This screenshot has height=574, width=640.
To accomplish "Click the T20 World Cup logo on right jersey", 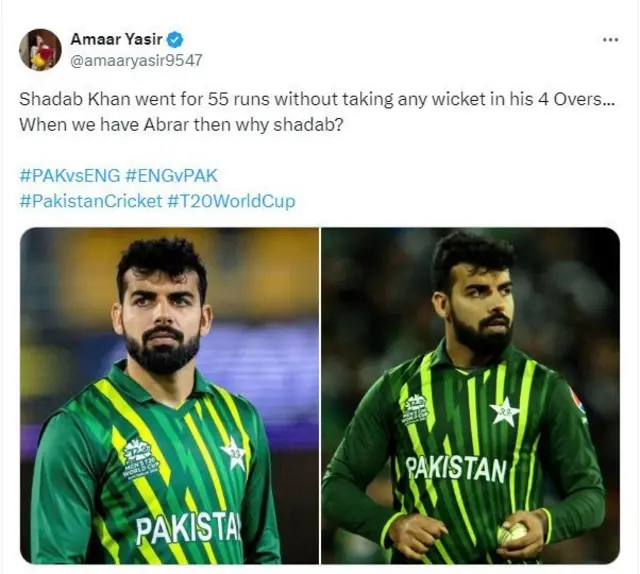I will (x=415, y=409).
